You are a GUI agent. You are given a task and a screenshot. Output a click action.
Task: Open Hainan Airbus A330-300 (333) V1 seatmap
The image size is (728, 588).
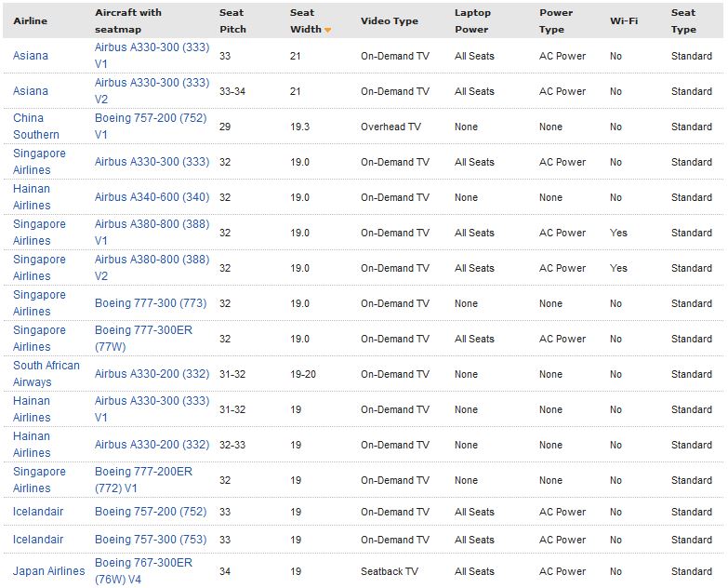[x=152, y=408]
